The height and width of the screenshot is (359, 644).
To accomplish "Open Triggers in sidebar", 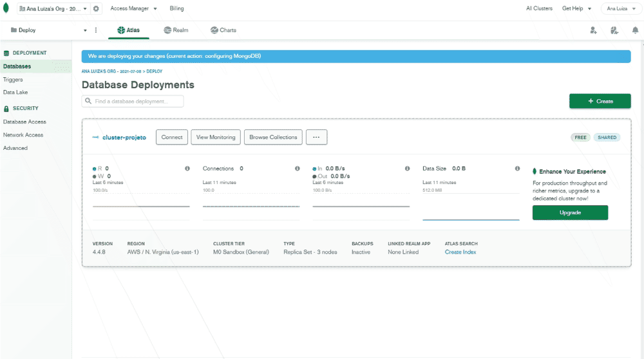I will [13, 80].
